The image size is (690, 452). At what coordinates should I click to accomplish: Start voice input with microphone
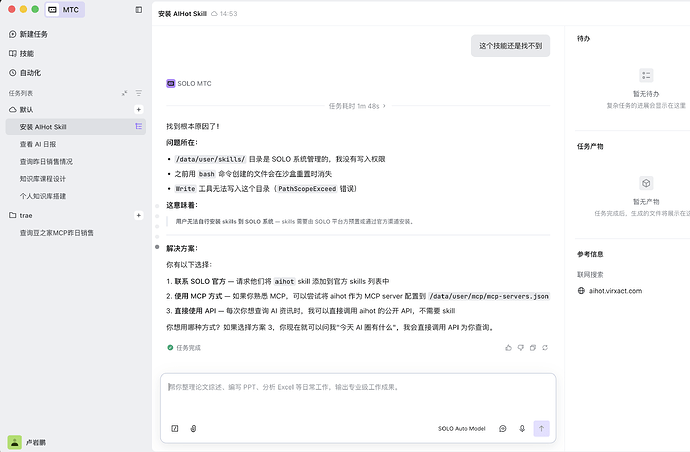tap(522, 429)
